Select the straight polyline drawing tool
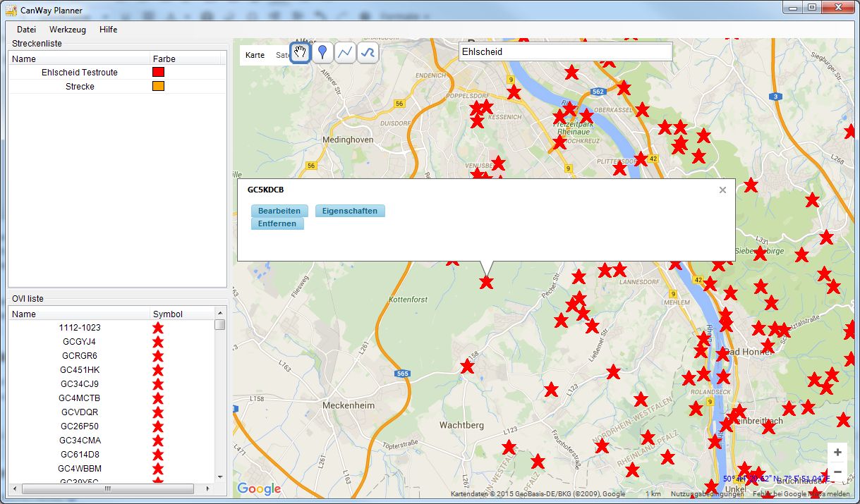Screen dimensions: 860x504 tap(345, 53)
